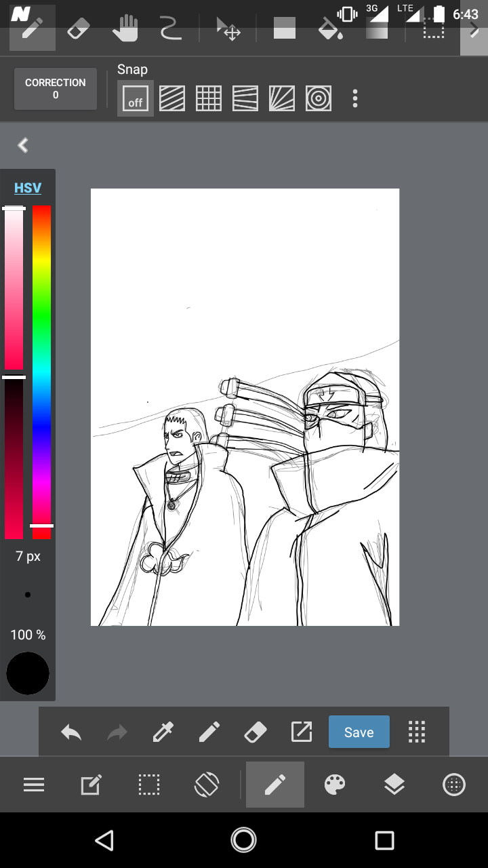
Task: Enable radial lines snap
Action: coord(282,99)
